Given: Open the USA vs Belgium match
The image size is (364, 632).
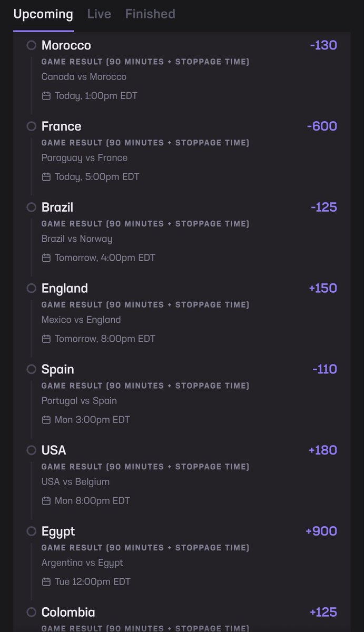Looking at the screenshot, I should 75,482.
